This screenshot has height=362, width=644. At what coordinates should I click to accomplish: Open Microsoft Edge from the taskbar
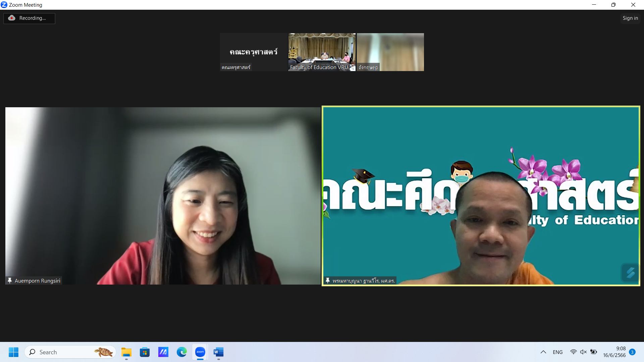[x=182, y=352]
